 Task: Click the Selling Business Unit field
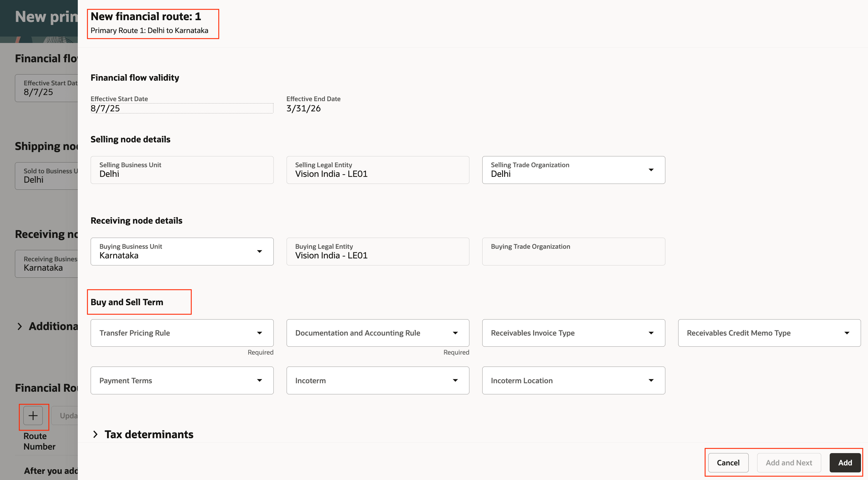(x=182, y=170)
